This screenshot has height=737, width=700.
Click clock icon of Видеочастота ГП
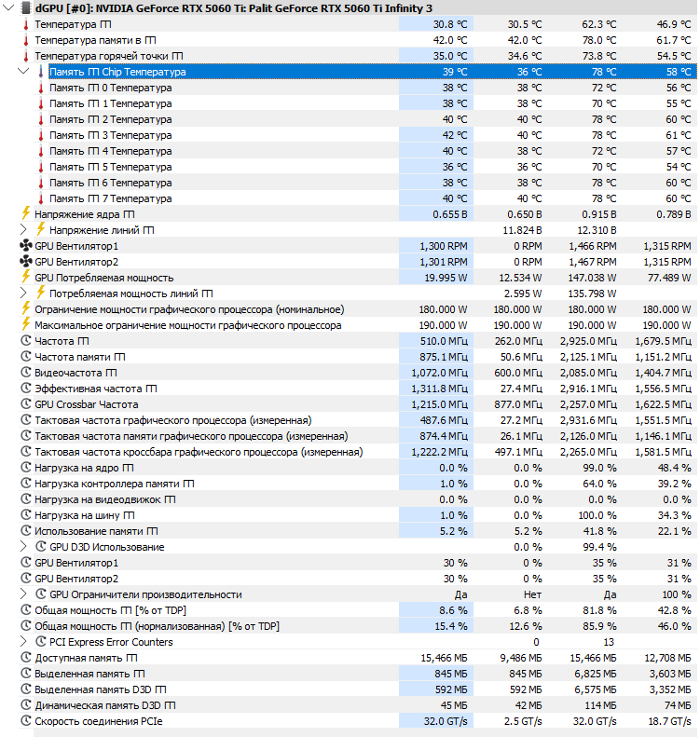[26, 373]
